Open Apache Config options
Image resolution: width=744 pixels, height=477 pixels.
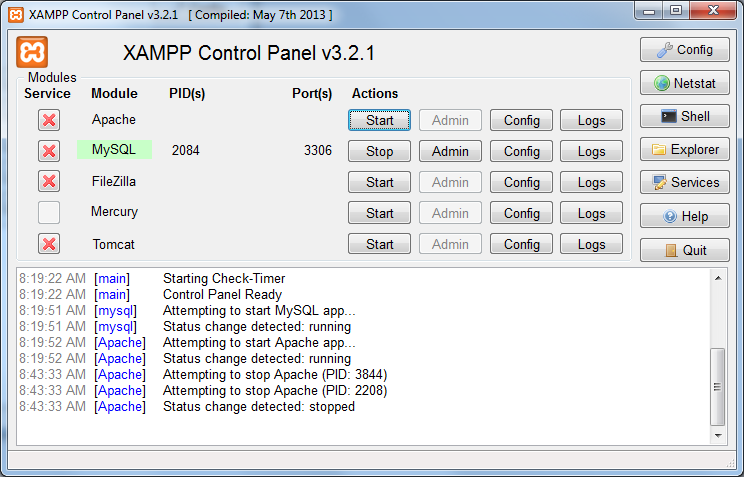click(521, 120)
